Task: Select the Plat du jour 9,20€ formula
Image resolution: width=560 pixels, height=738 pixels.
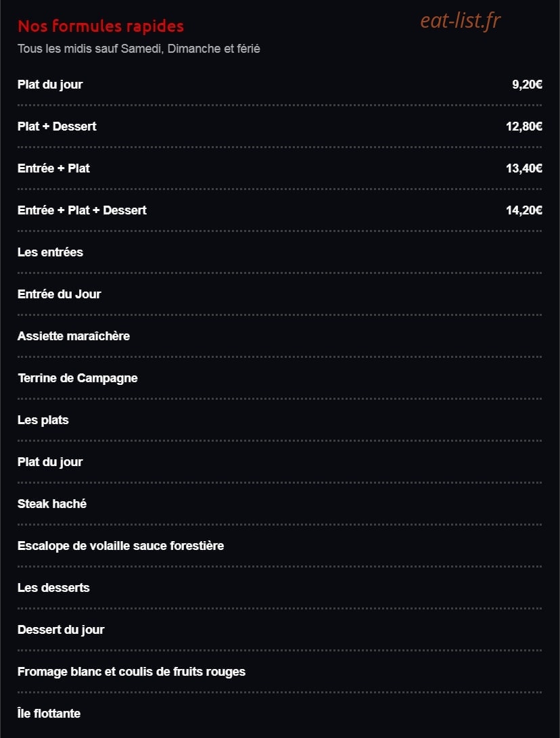Action: [x=280, y=85]
